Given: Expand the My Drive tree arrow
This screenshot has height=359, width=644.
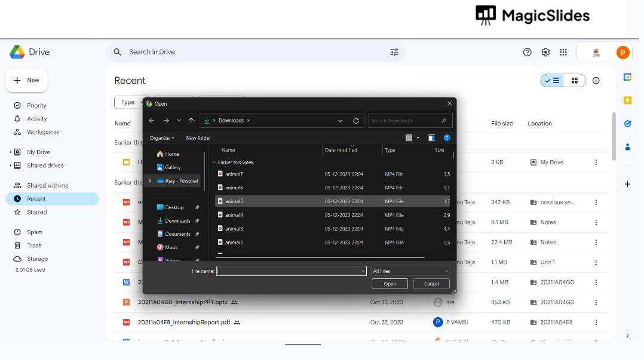Looking at the screenshot, I should tap(10, 152).
